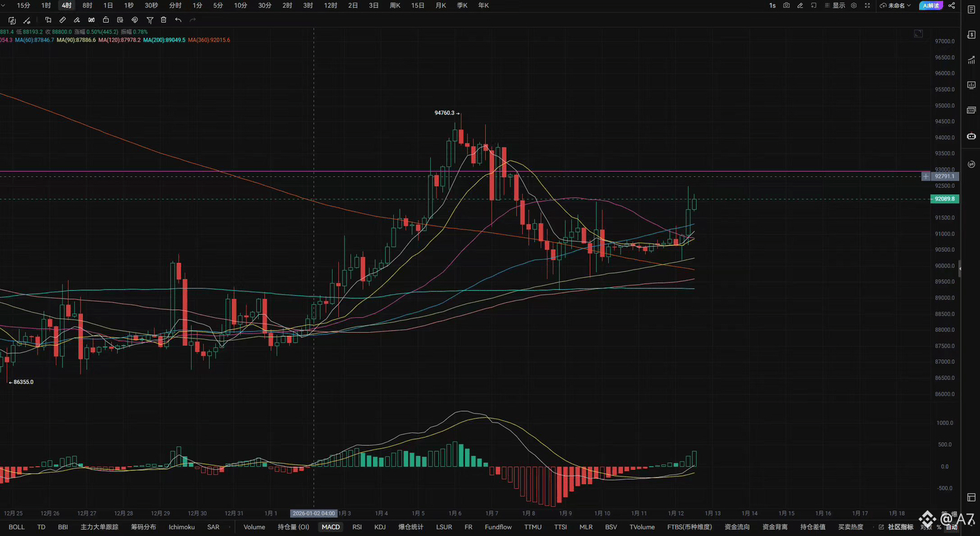Click the refresh chart icon in drawing toolbar
980x536 pixels.
pos(12,21)
